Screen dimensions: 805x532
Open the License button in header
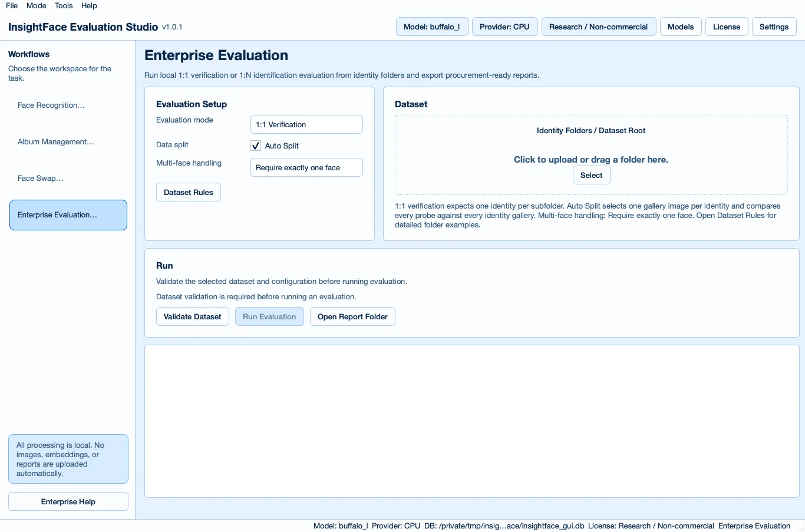(x=727, y=27)
